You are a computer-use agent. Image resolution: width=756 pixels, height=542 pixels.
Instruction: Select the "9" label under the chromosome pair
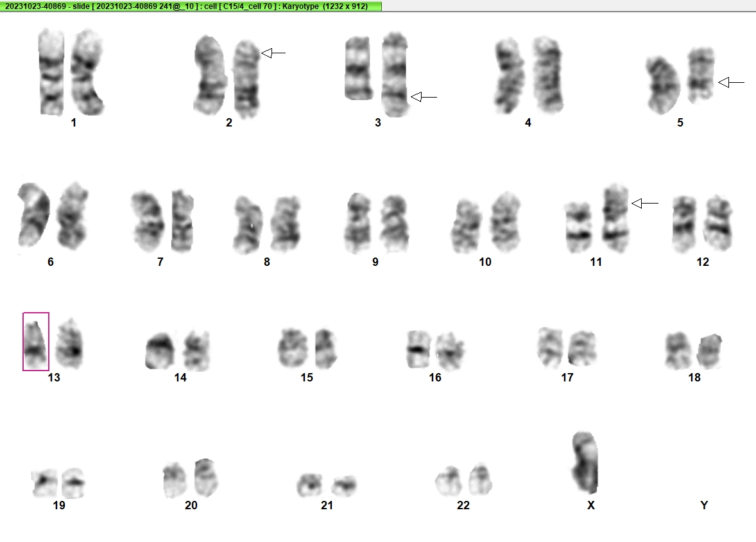pyautogui.click(x=375, y=262)
